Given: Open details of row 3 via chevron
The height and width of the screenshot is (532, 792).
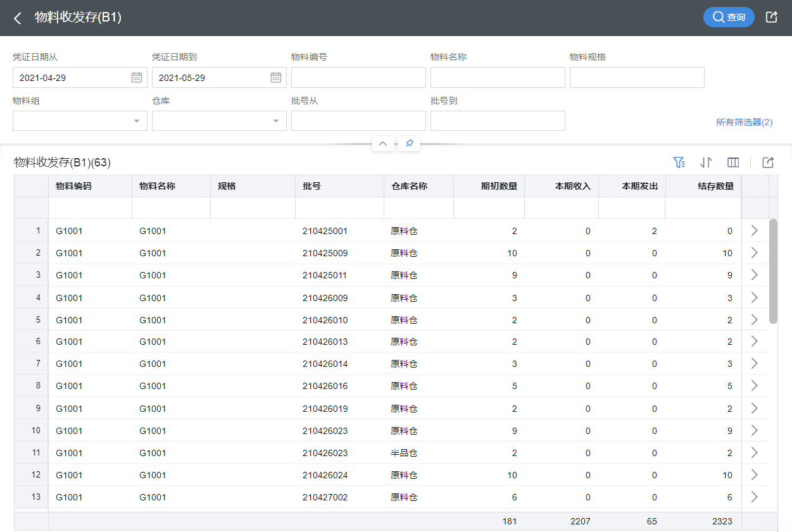Looking at the screenshot, I should pyautogui.click(x=754, y=275).
